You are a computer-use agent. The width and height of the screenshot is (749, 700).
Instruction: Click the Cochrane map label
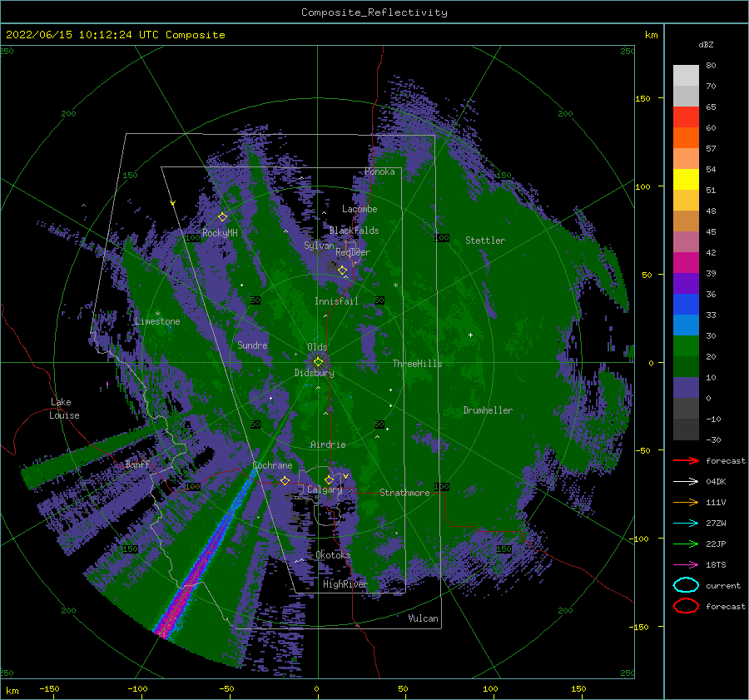coord(272,465)
